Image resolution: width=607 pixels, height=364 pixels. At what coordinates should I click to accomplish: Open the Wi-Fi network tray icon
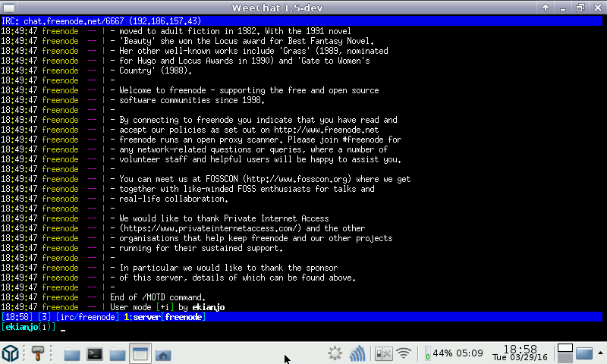(x=404, y=353)
